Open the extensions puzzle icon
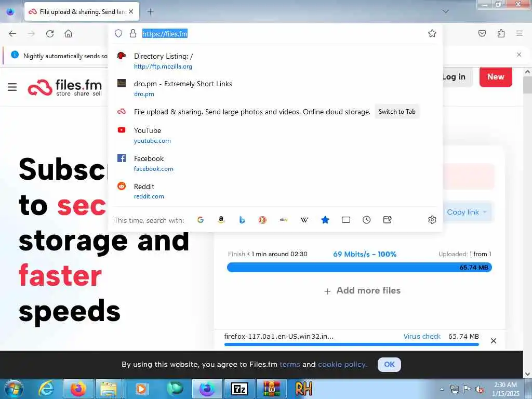The image size is (532, 399). click(501, 33)
